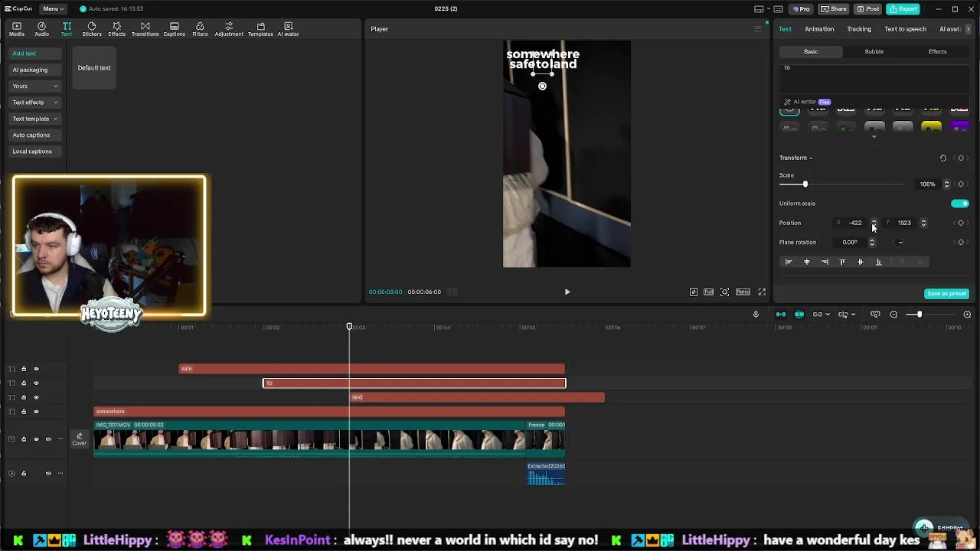Align text to vertical center icon
This screenshot has height=551, width=980.
coord(860,262)
